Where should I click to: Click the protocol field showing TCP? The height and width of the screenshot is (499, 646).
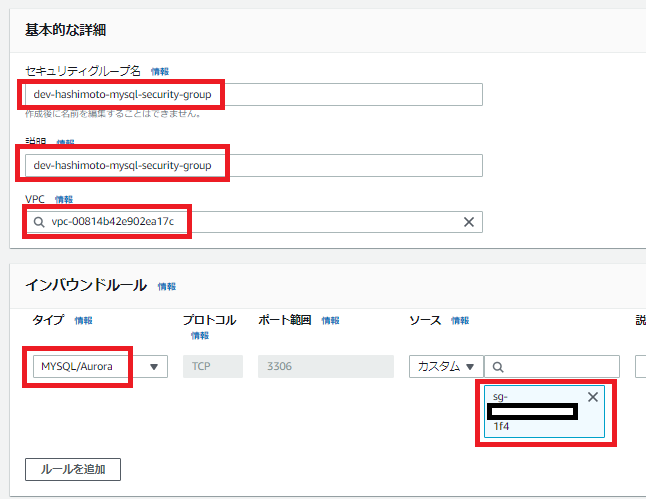(x=212, y=366)
